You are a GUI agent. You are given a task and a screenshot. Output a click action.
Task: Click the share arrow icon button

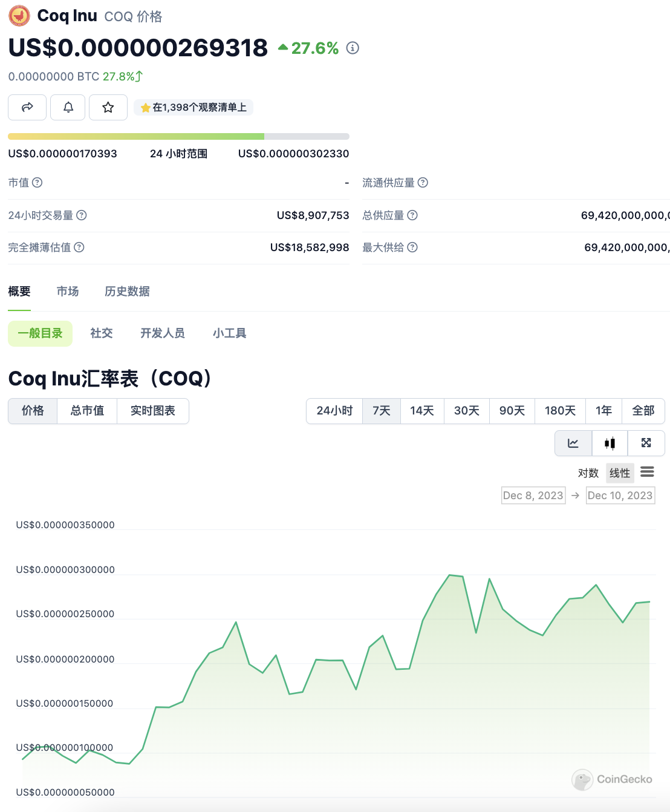27,107
